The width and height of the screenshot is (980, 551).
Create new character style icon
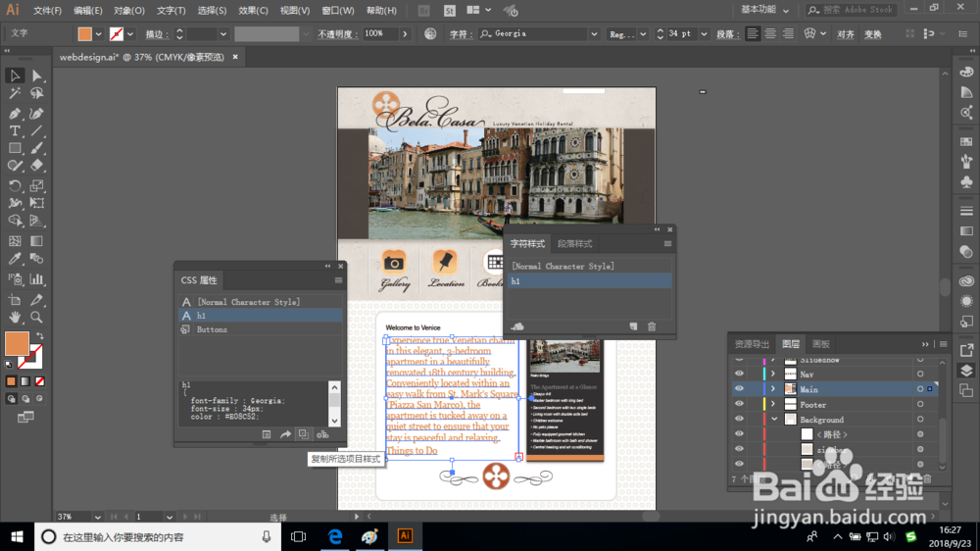(x=633, y=326)
